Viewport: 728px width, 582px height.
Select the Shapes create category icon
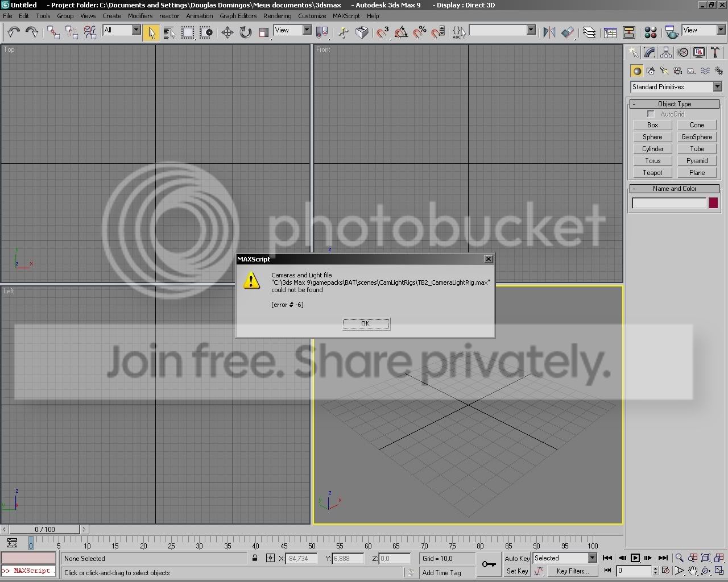point(650,71)
